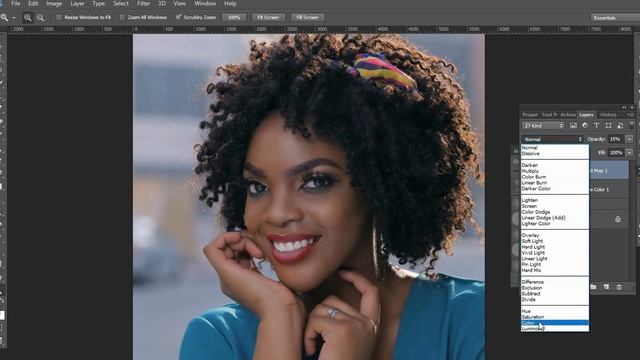
Task: Filter layers by smart object icon
Action: pyautogui.click(x=620, y=125)
